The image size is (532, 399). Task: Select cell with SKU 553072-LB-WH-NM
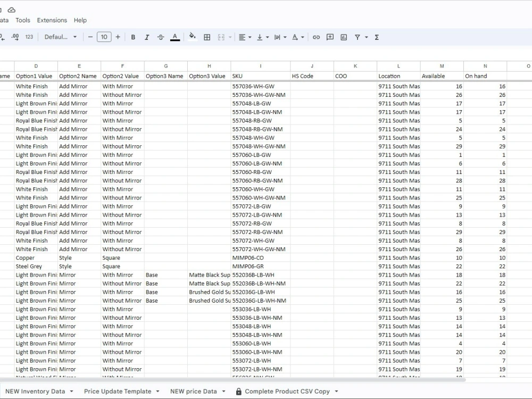click(x=261, y=369)
